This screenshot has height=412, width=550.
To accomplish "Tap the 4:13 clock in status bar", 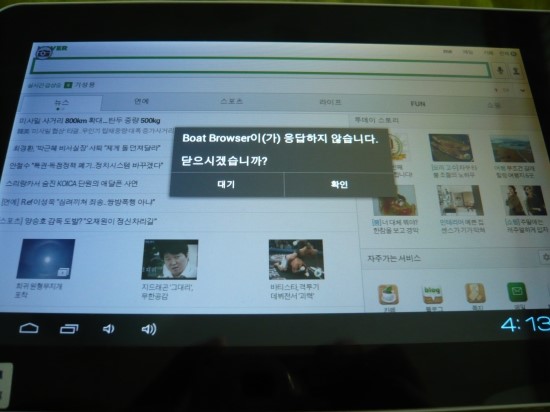I will 525,324.
